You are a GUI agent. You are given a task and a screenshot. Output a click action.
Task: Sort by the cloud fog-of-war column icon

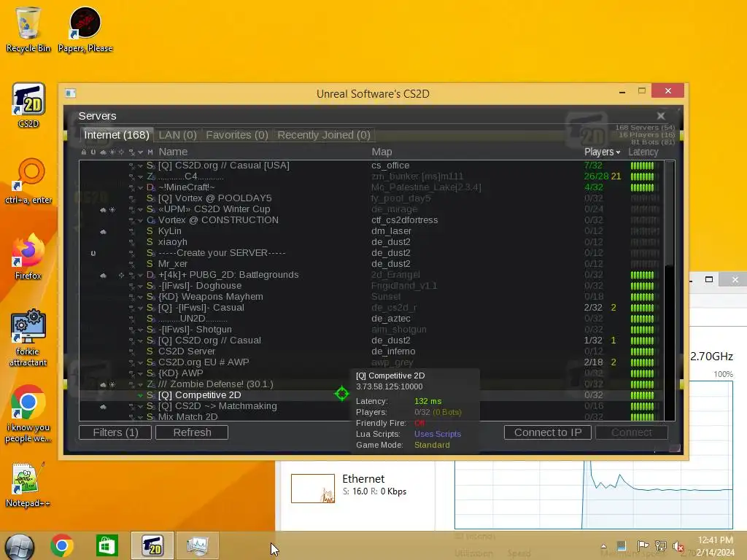pyautogui.click(x=103, y=152)
